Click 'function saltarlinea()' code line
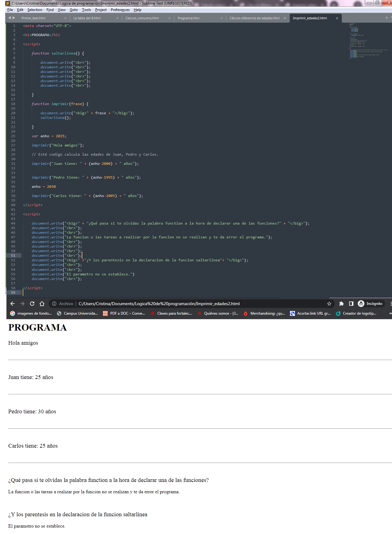 [58, 53]
